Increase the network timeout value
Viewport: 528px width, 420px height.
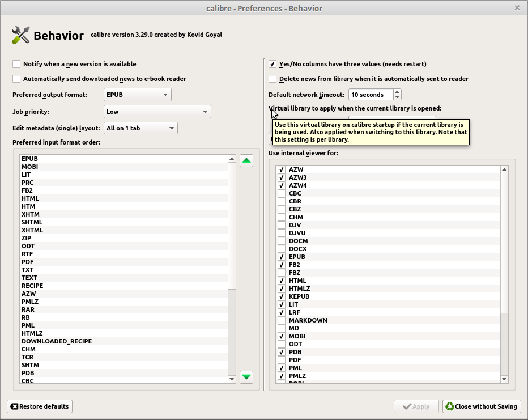(x=397, y=92)
